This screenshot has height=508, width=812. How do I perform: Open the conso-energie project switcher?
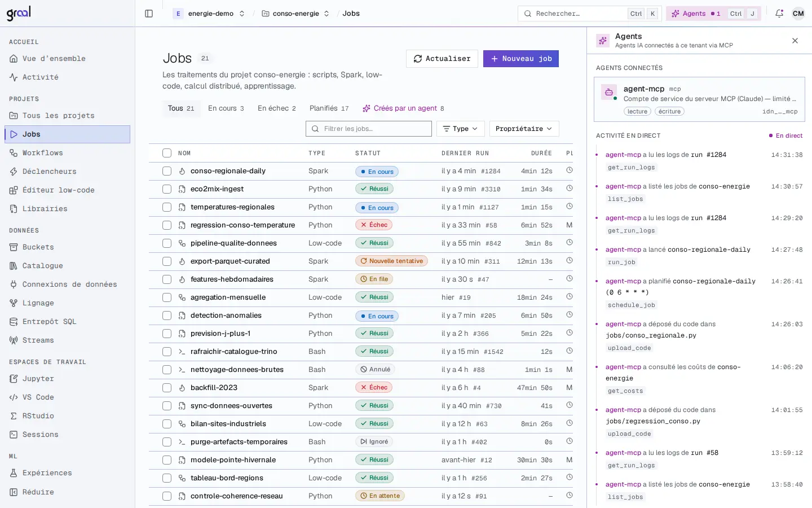coord(295,14)
